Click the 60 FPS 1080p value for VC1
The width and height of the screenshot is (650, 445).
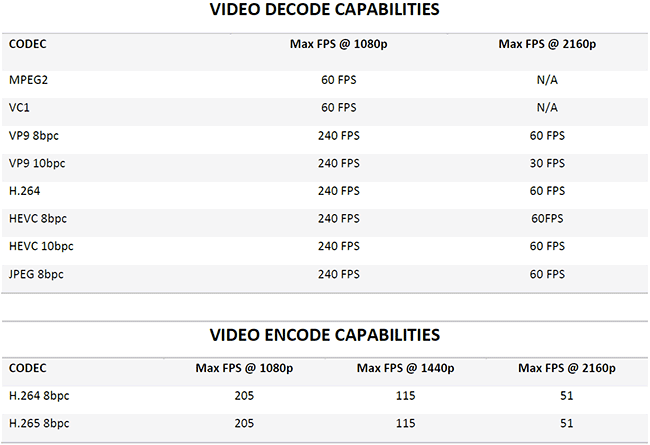pyautogui.click(x=336, y=107)
